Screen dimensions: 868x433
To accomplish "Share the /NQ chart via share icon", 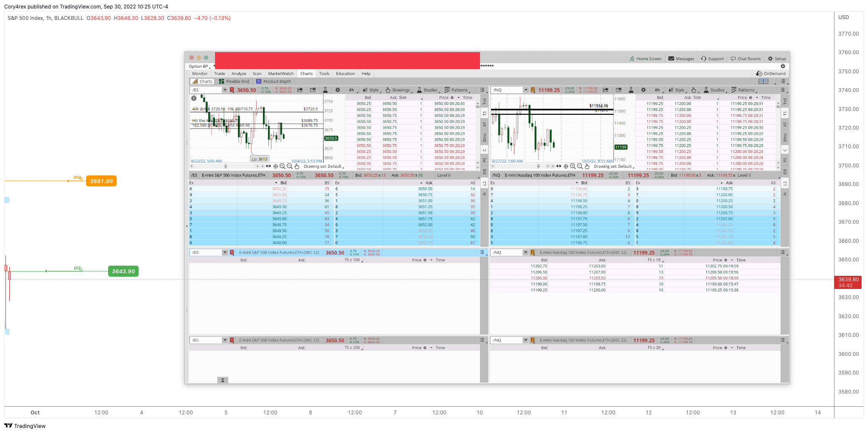I will 606,90.
